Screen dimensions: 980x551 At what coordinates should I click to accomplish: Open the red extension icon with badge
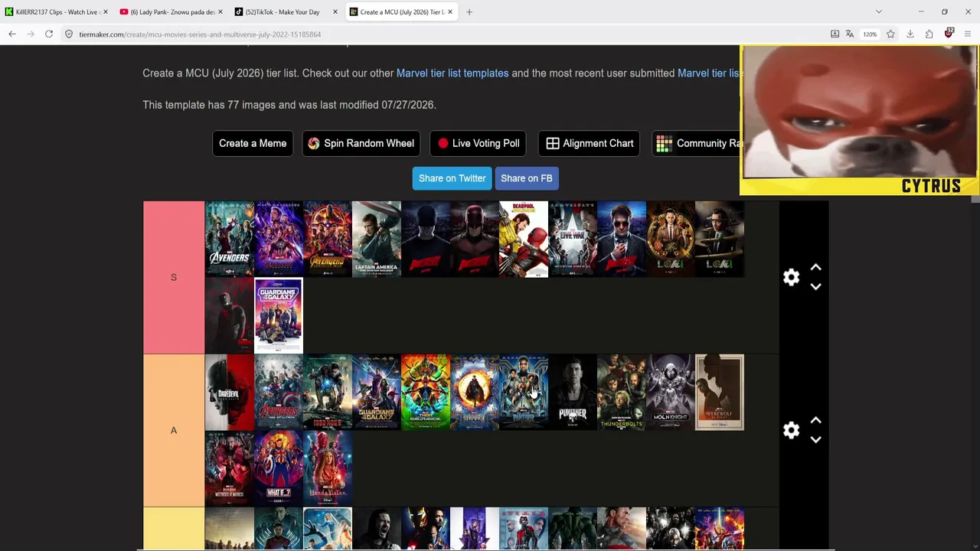pos(949,34)
